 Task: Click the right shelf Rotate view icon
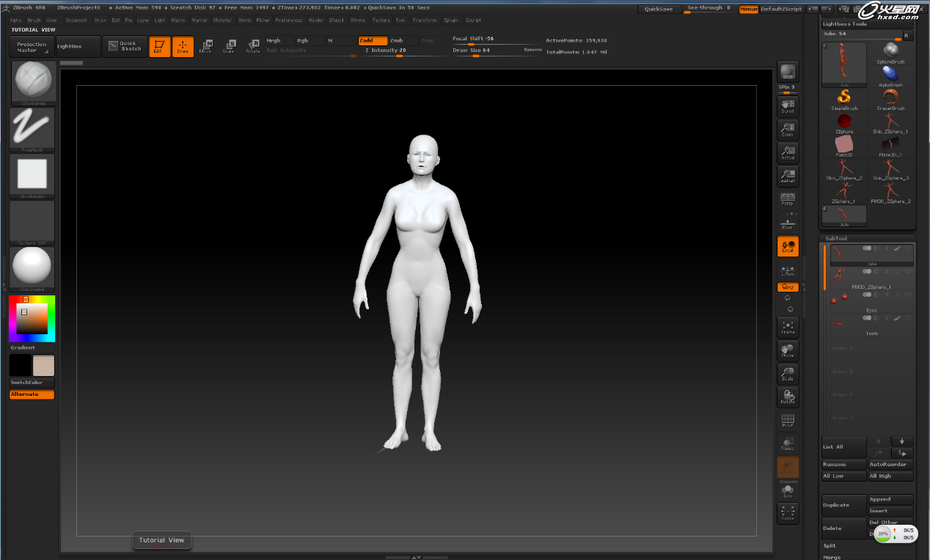click(x=788, y=397)
